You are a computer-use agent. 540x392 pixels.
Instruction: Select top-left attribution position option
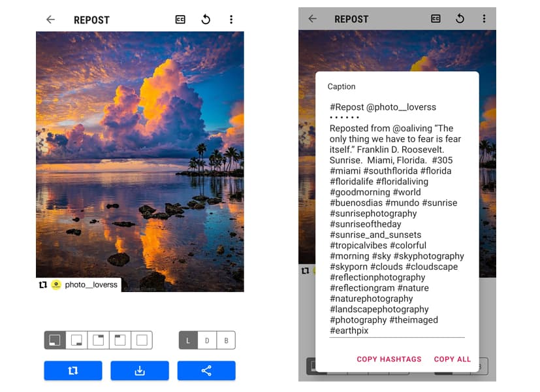coord(120,340)
